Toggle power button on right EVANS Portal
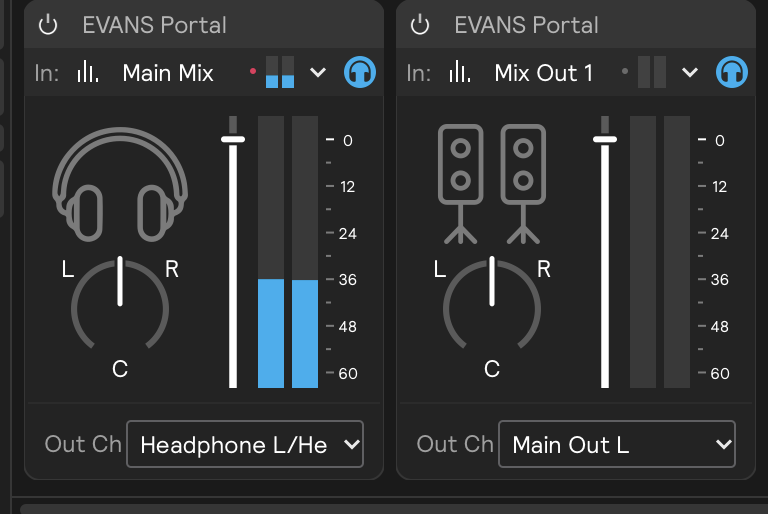The width and height of the screenshot is (768, 514). click(x=421, y=25)
